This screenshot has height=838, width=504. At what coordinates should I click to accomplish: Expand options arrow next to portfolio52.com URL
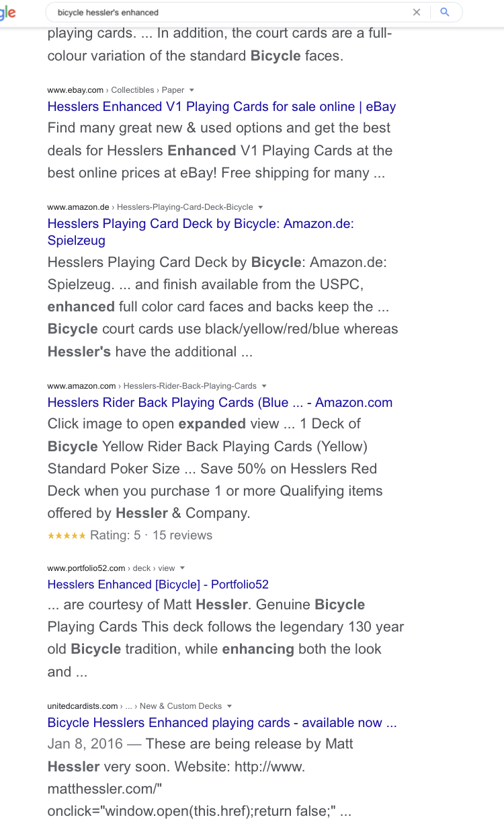tap(182, 568)
